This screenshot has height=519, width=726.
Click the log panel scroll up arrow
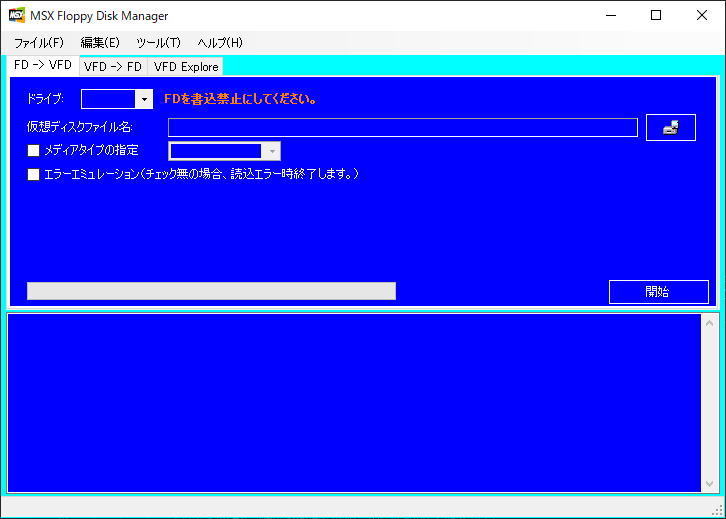710,323
